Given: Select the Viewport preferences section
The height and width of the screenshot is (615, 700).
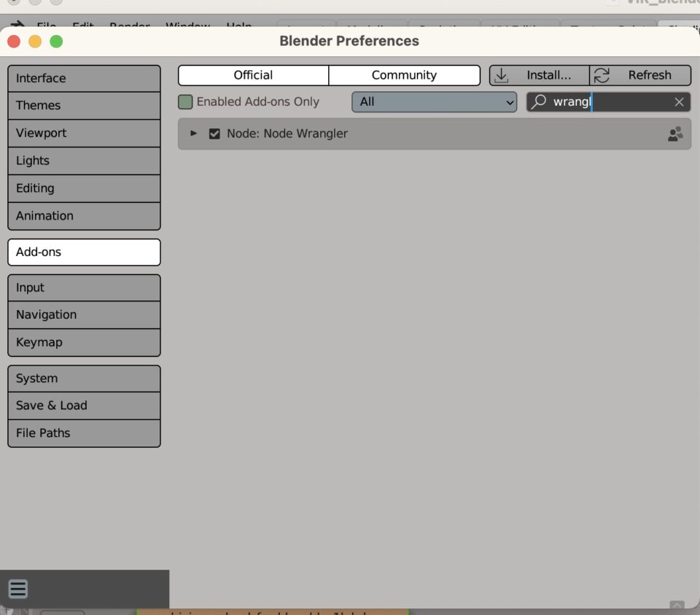Looking at the screenshot, I should (x=84, y=134).
